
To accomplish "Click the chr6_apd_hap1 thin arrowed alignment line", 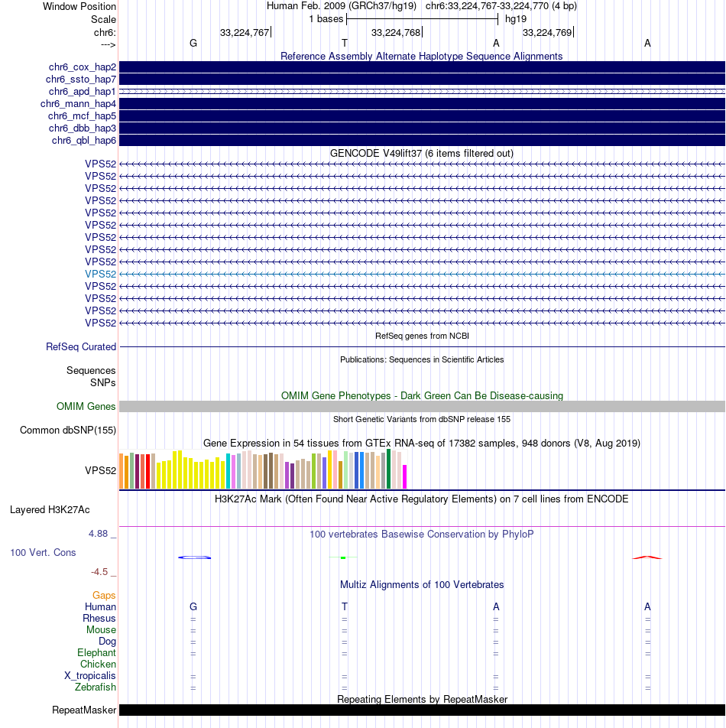I will pyautogui.click(x=422, y=92).
